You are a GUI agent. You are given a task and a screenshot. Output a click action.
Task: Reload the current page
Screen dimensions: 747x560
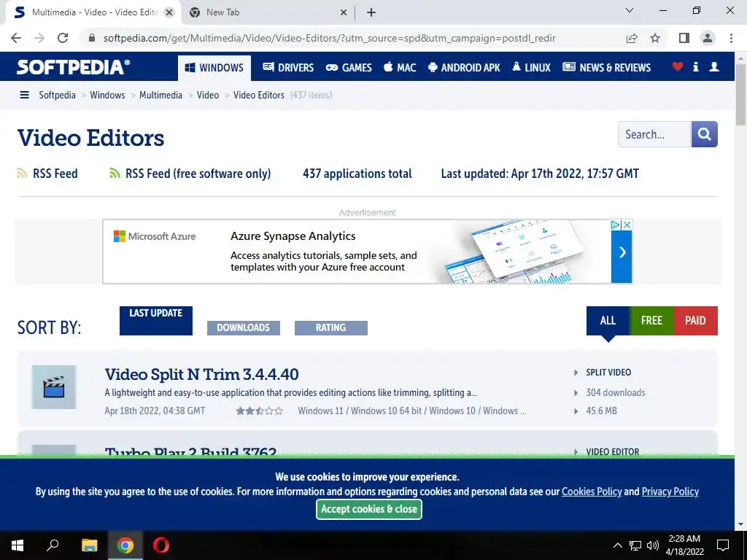[x=63, y=38]
